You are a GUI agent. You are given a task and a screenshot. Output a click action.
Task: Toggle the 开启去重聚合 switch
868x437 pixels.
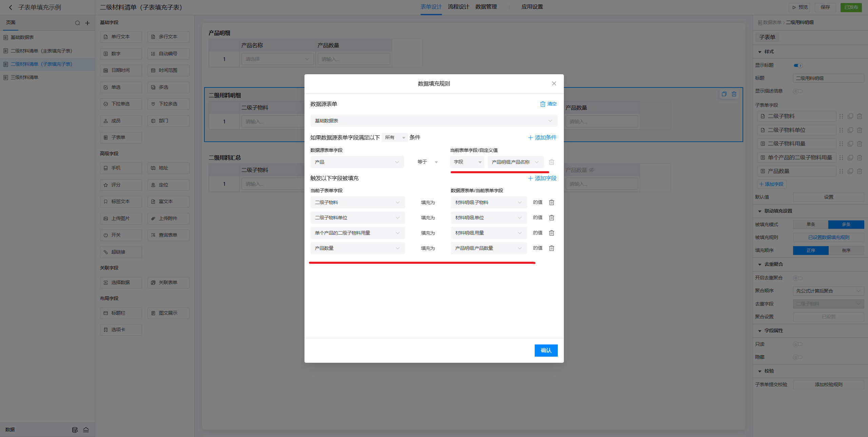click(x=797, y=278)
